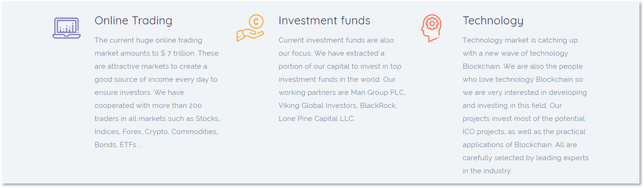Select the Technology heading
Viewport: 644px width, 188px height.
[493, 20]
